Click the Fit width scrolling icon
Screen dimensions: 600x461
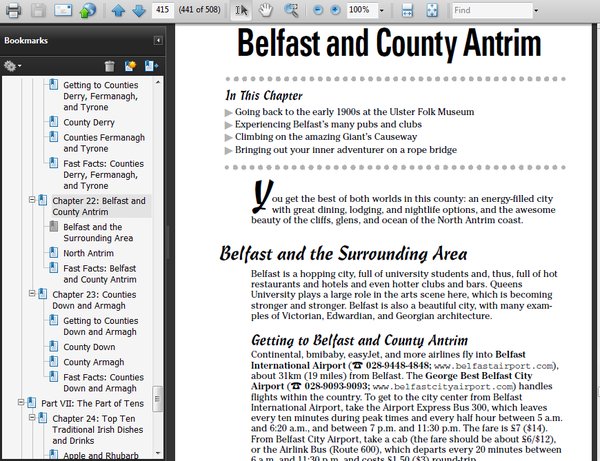pyautogui.click(x=407, y=10)
